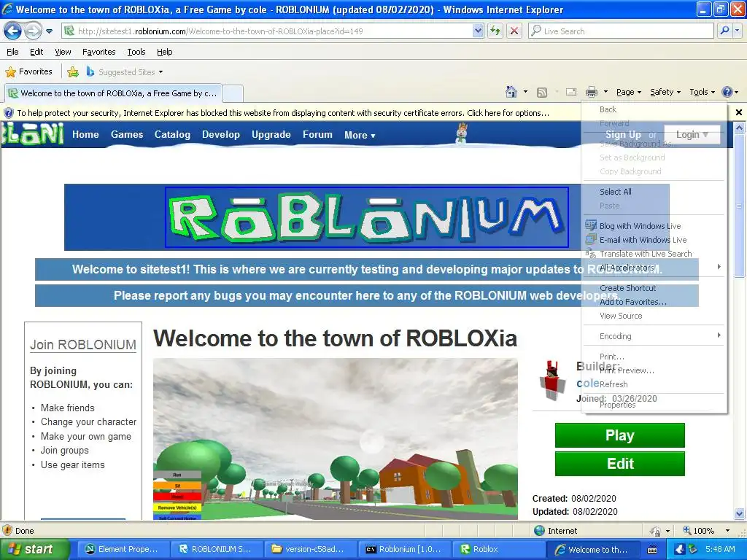Viewport: 747px width, 560px height.
Task: Go to Home in site navigation
Action: (86, 135)
